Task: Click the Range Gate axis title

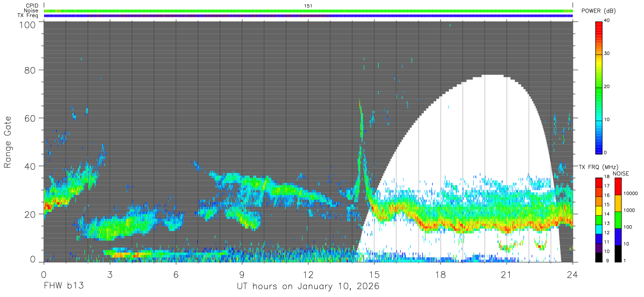Action: tap(8, 142)
